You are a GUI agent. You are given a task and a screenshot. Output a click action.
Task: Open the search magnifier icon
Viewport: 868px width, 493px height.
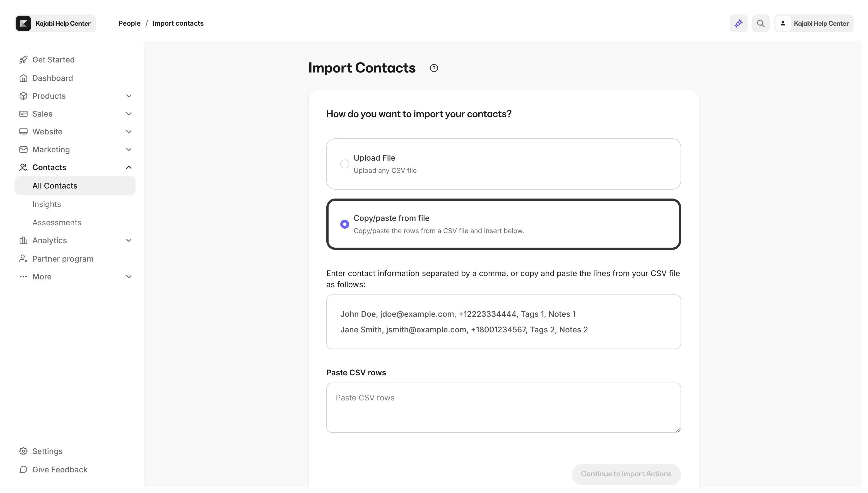point(761,23)
